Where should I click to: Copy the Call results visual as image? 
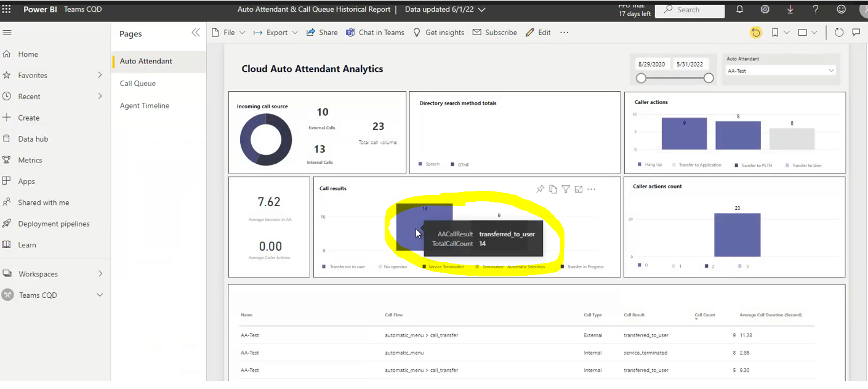[x=553, y=190]
